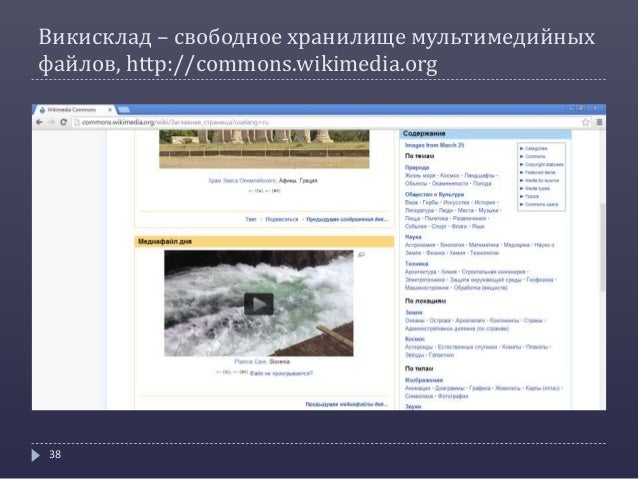Open the temple columns picture of the day
The height and width of the screenshot is (479, 638).
pyautogui.click(x=264, y=149)
